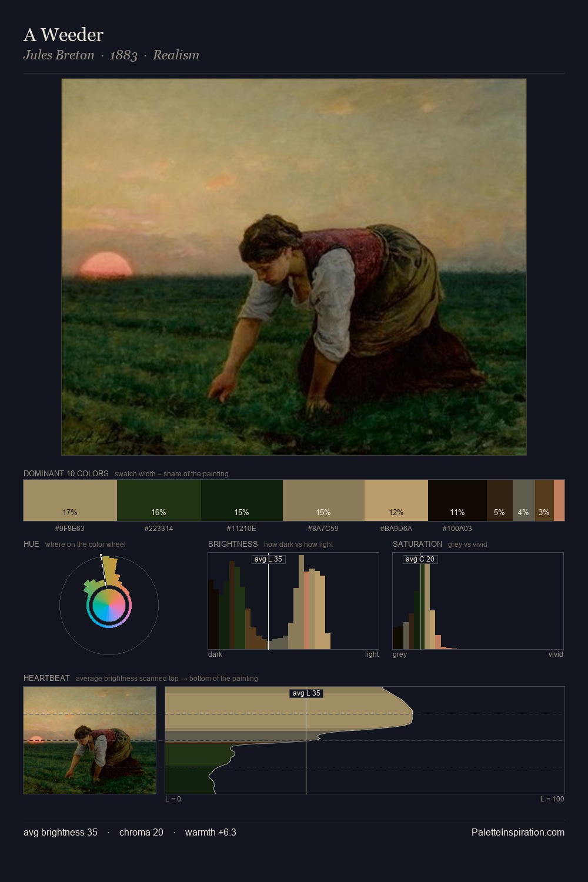
Task: Click the hue color wheel chart
Action: tap(109, 605)
